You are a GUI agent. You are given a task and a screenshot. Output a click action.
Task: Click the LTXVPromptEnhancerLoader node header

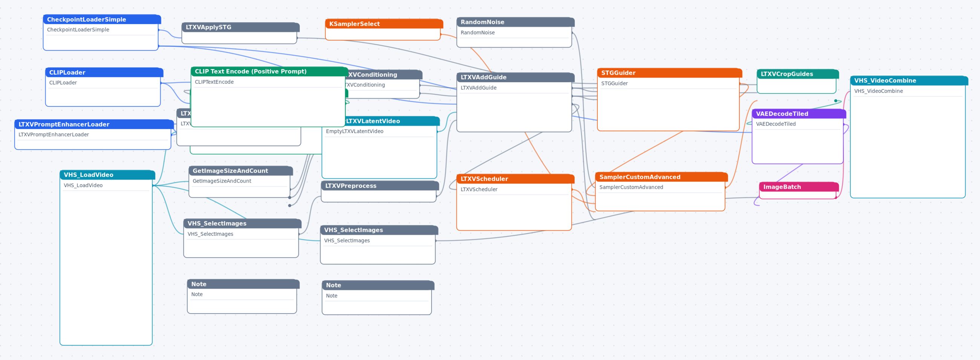coord(94,124)
